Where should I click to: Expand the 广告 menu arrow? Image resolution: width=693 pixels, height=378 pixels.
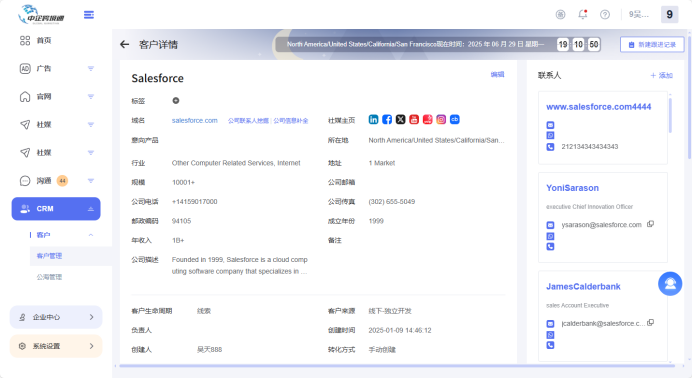(x=91, y=69)
